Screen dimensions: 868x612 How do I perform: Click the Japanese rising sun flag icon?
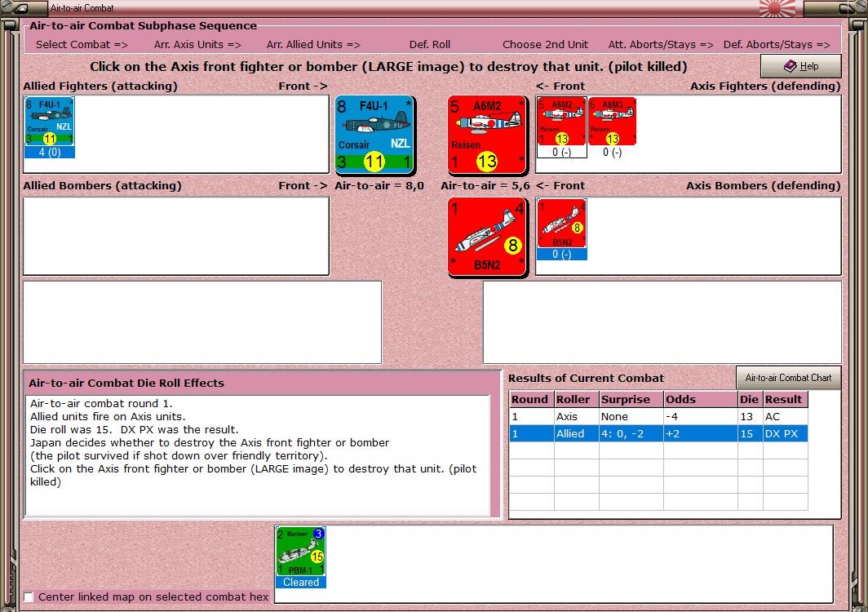click(x=777, y=8)
